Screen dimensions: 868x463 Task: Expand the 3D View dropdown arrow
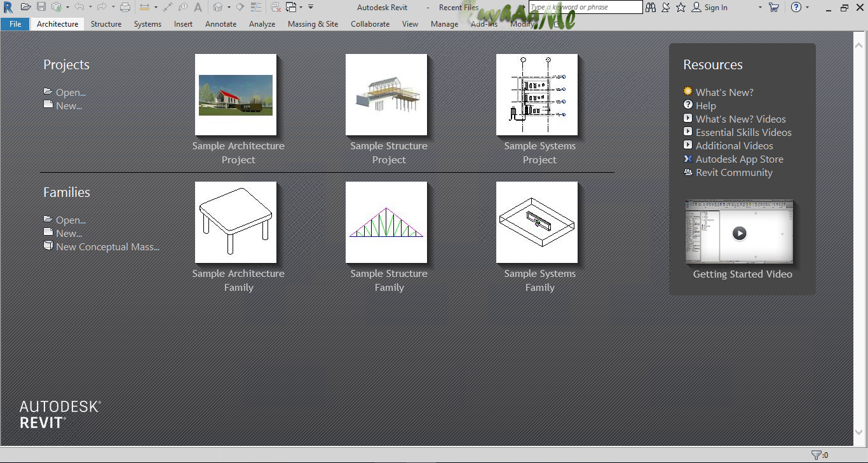(229, 7)
